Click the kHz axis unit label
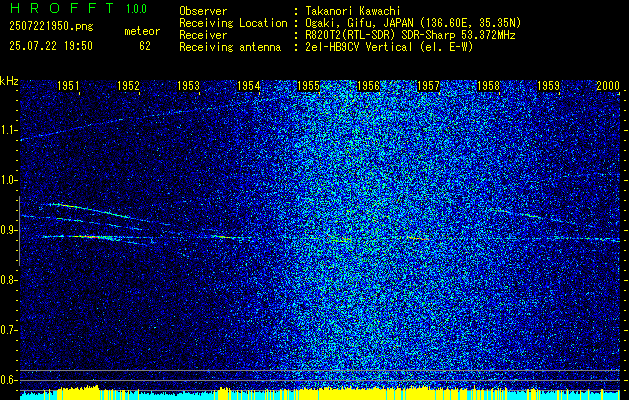 tap(9, 81)
